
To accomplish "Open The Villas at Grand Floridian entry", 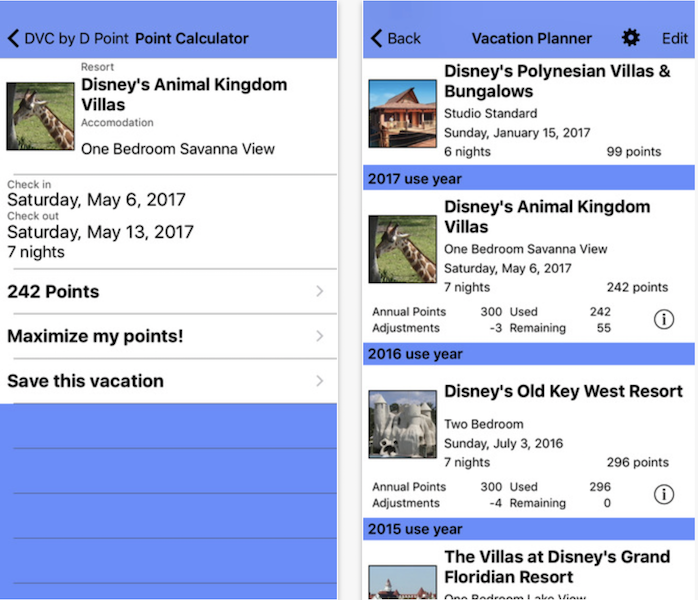I will coord(529,571).
